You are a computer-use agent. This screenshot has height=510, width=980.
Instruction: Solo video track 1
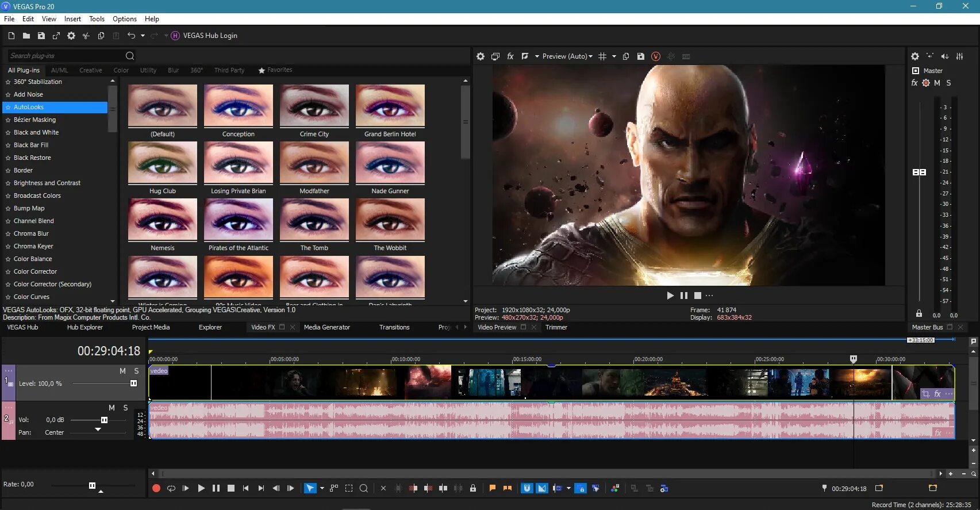tap(136, 371)
